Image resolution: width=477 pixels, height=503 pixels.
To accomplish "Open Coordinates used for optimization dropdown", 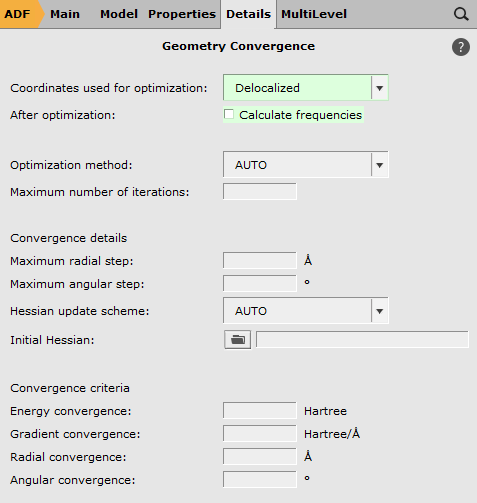I will coord(306,88).
